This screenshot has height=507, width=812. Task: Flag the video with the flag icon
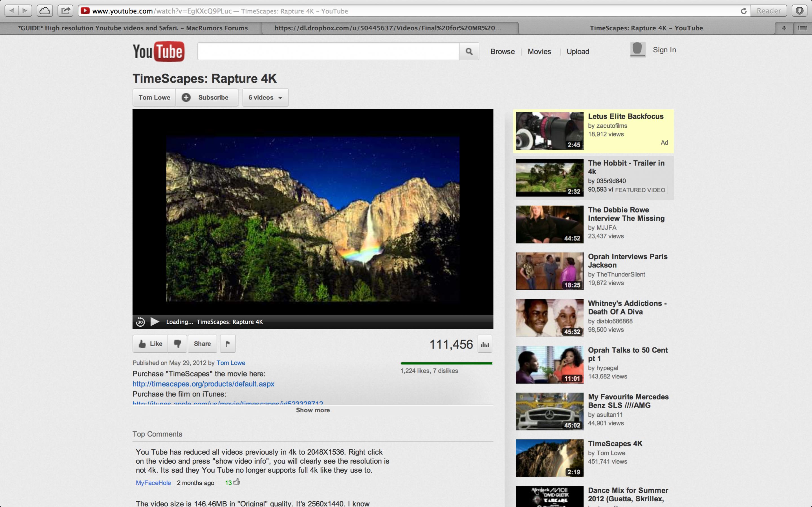coord(228,344)
